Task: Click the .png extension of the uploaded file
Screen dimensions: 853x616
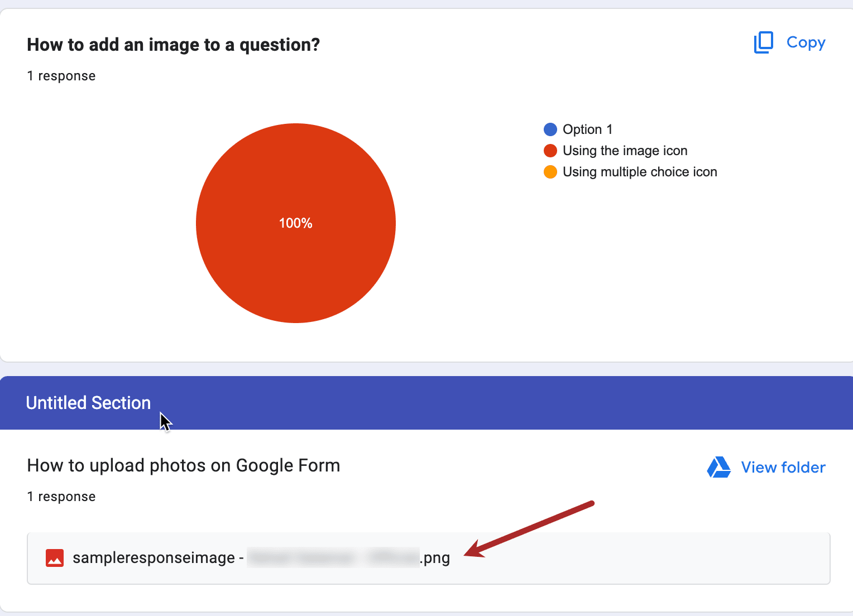Action: (435, 558)
